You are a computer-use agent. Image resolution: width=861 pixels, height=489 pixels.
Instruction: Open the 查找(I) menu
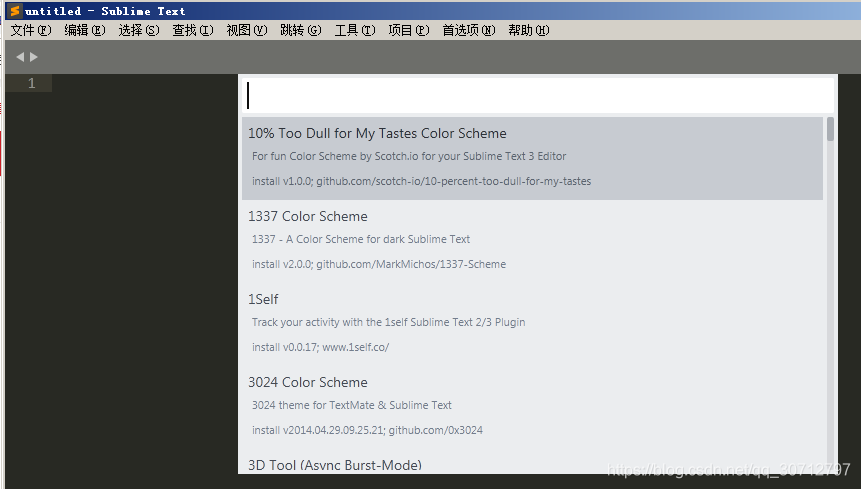click(x=193, y=30)
